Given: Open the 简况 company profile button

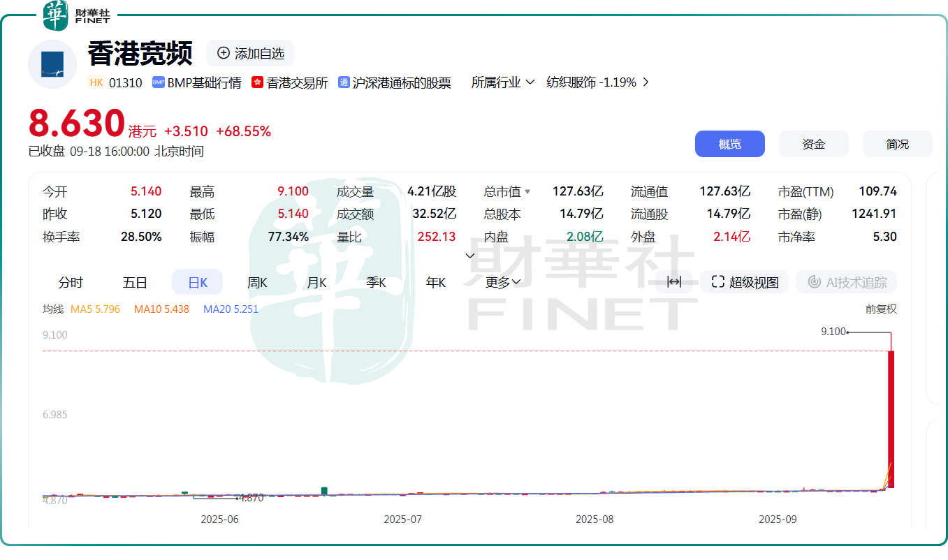Looking at the screenshot, I should [x=898, y=144].
